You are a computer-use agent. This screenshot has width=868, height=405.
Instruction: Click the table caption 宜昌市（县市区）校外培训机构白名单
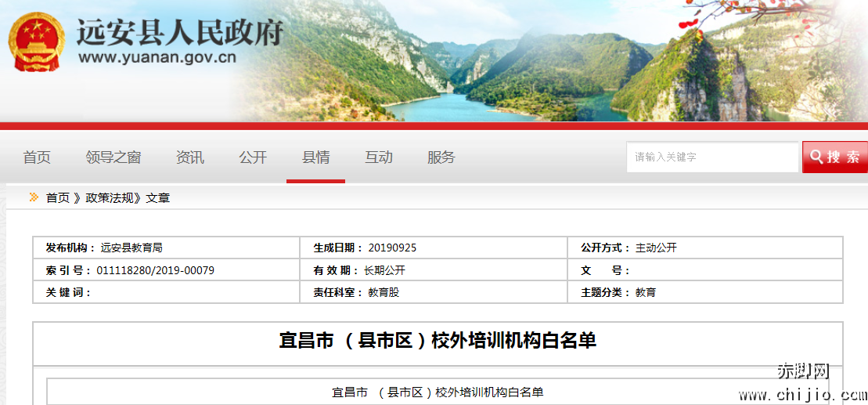pyautogui.click(x=438, y=392)
